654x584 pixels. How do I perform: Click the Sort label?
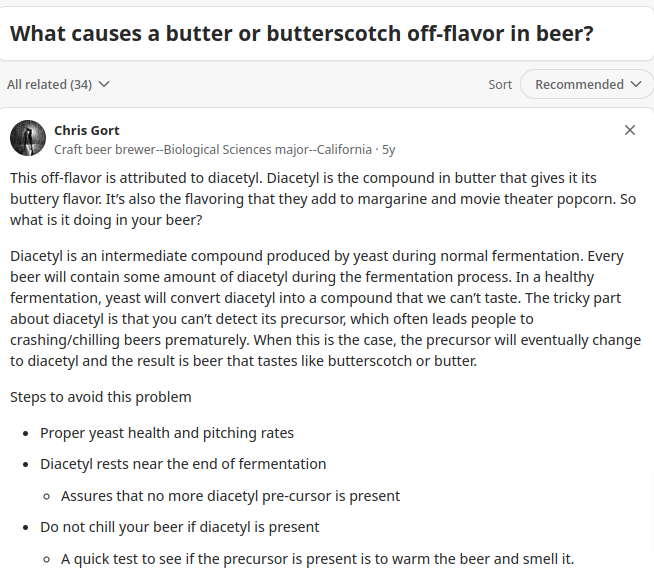pos(500,85)
